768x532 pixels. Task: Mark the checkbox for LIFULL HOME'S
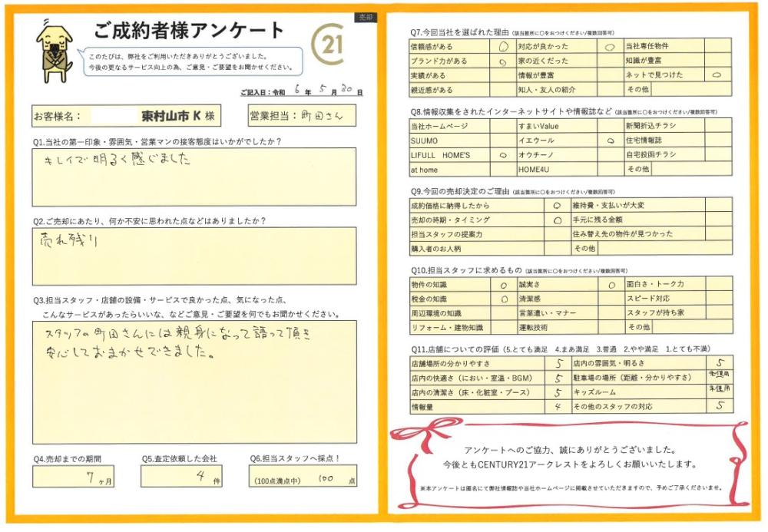(503, 154)
